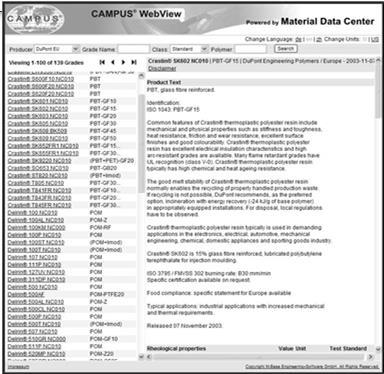The height and width of the screenshot is (374, 384).
Task: Switch language to de
Action: coord(298,39)
